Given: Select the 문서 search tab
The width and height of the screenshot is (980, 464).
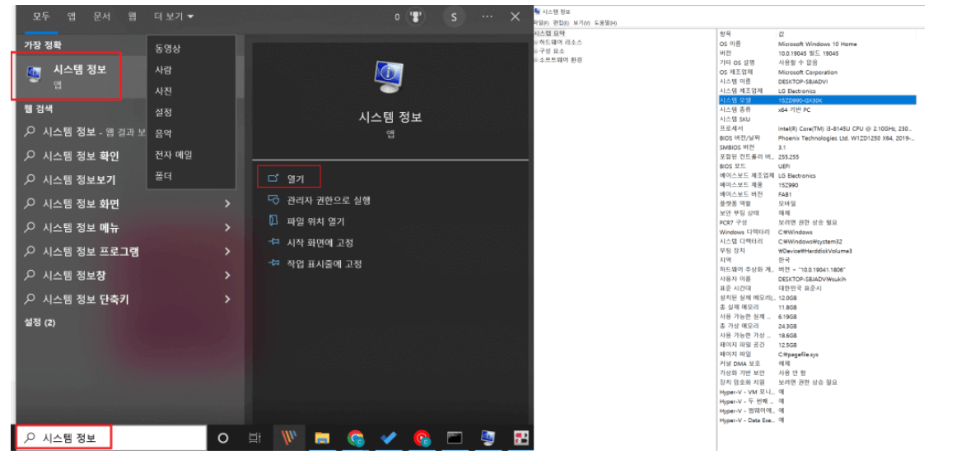Looking at the screenshot, I should pos(102,16).
